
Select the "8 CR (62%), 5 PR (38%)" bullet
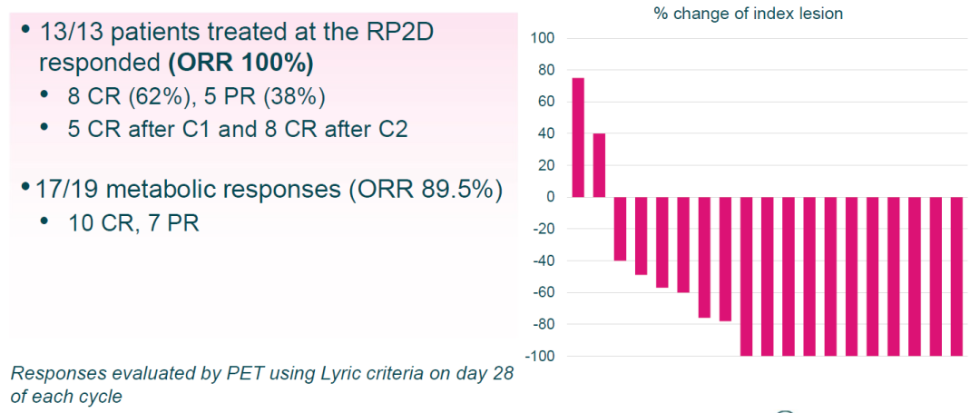196,97
